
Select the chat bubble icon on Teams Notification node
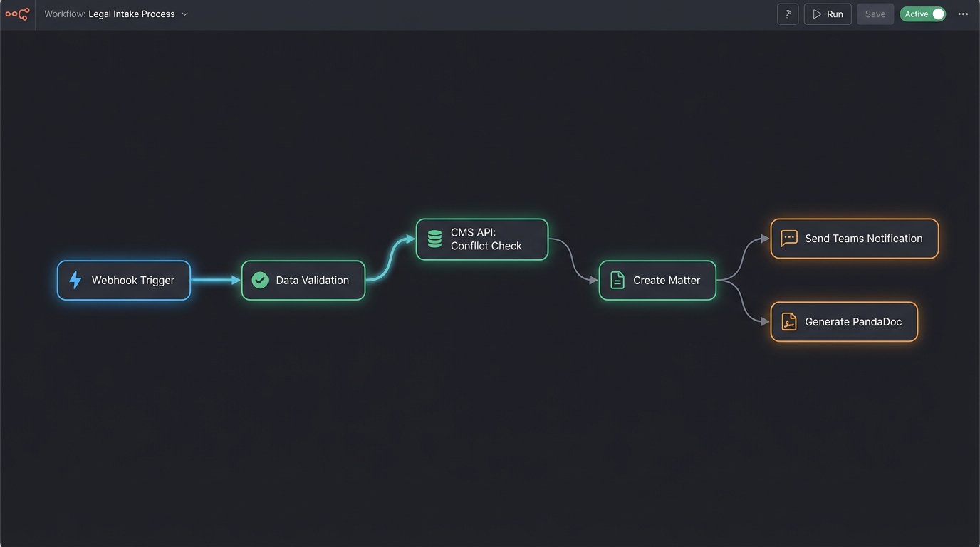788,238
